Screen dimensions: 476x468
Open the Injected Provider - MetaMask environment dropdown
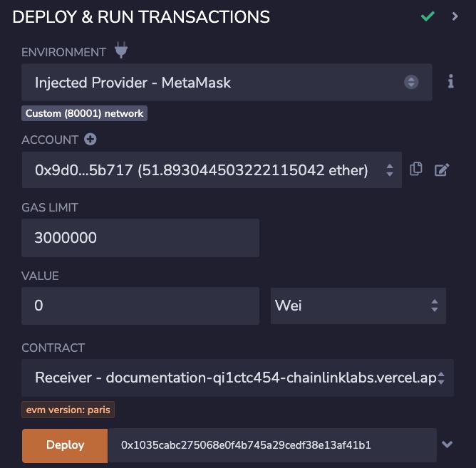coord(227,82)
